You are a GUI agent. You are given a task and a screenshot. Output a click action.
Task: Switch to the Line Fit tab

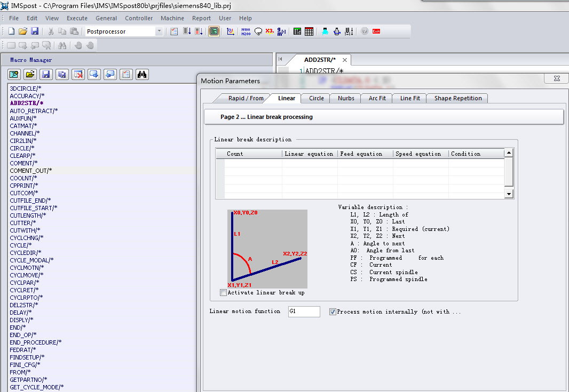click(410, 98)
